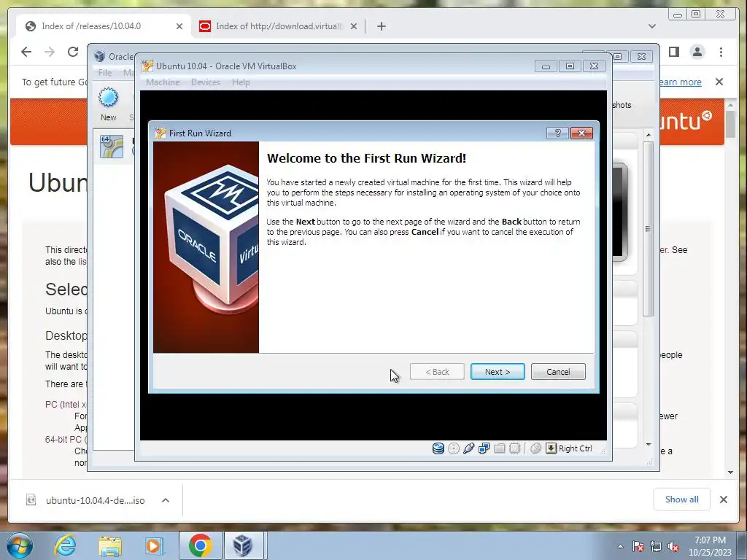Switch to the 'Index of http://download.virtualb' tab

pyautogui.click(x=279, y=26)
